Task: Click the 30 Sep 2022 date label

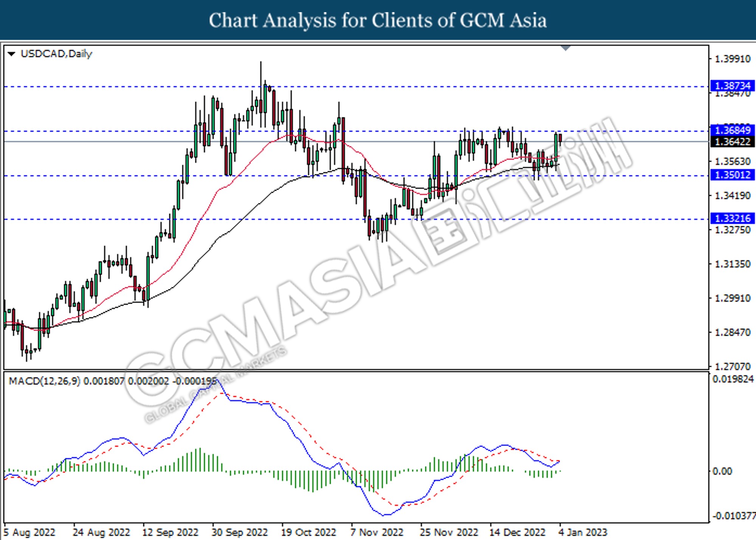Action: (x=240, y=532)
